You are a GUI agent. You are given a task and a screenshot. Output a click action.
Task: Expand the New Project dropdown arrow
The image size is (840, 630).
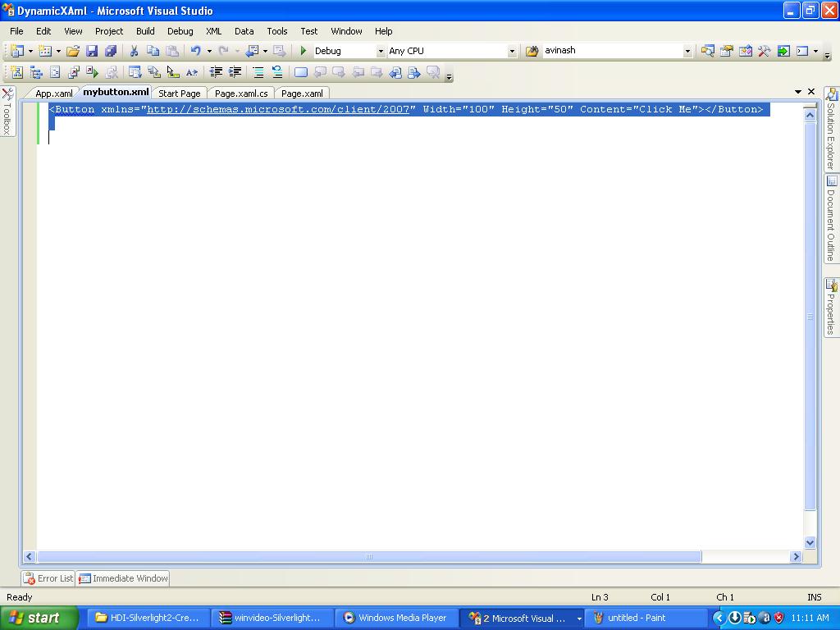(30, 51)
